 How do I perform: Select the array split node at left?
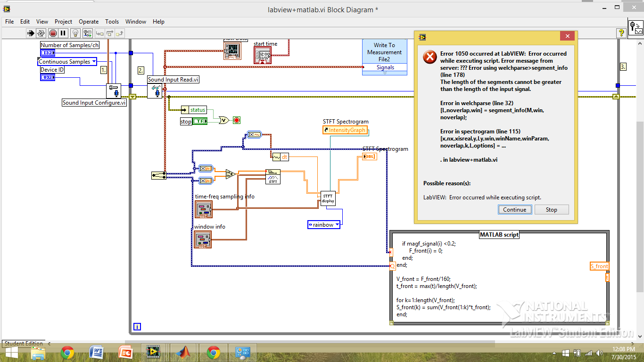pos(159,175)
